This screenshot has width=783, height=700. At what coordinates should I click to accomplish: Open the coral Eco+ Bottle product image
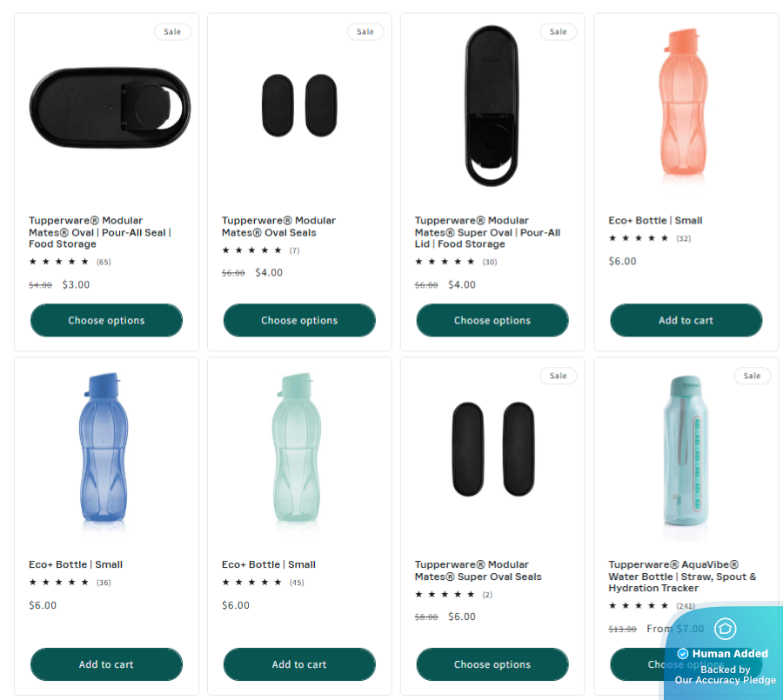point(686,104)
